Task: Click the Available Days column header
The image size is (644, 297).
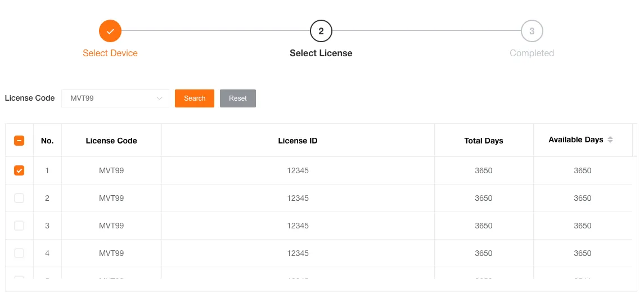Action: [x=575, y=139]
